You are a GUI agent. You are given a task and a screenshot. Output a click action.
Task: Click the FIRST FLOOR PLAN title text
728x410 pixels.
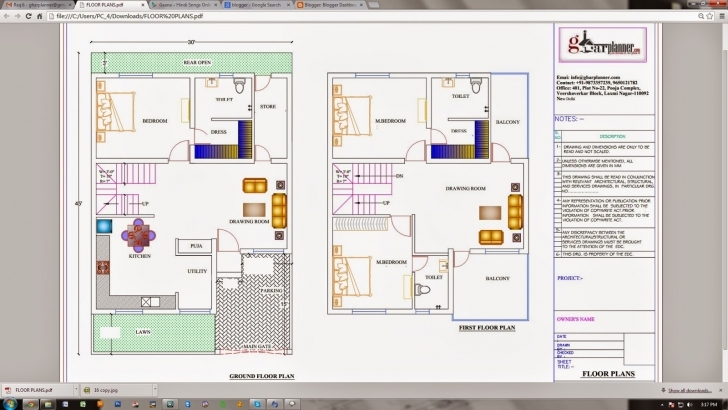coord(487,328)
